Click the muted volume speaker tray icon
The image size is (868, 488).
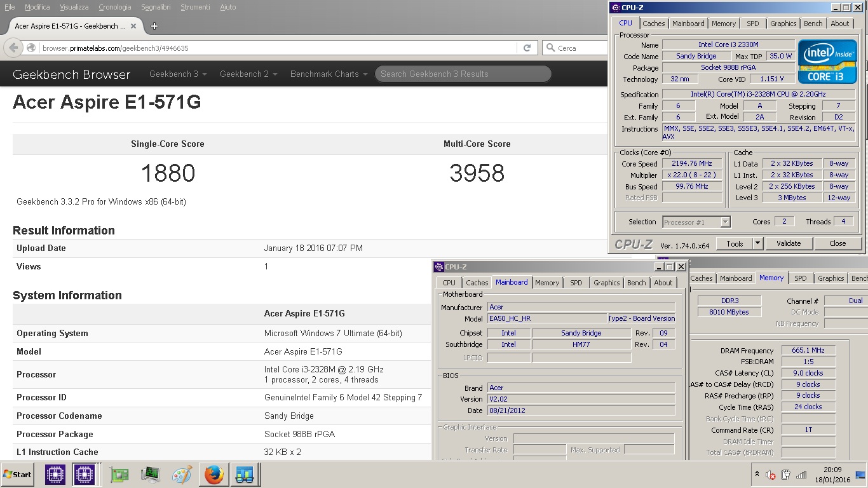[771, 475]
